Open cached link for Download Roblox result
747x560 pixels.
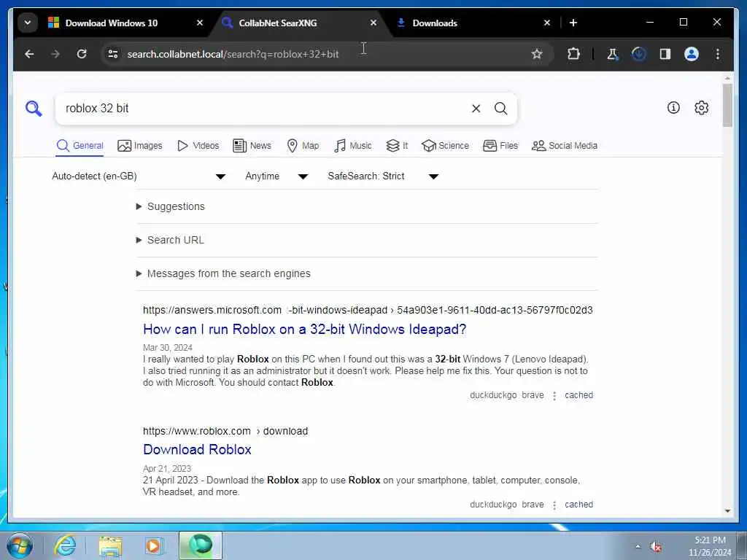click(578, 505)
